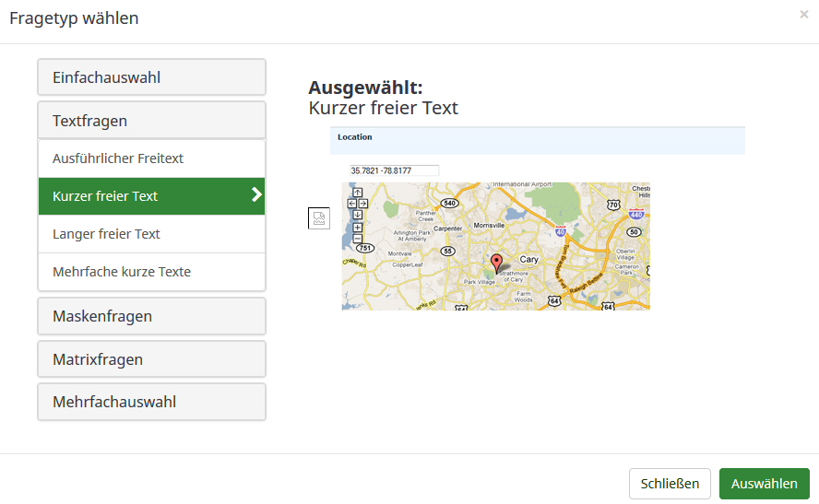Click the map pan down arrow
Image resolution: width=819 pixels, height=504 pixels.
358,215
